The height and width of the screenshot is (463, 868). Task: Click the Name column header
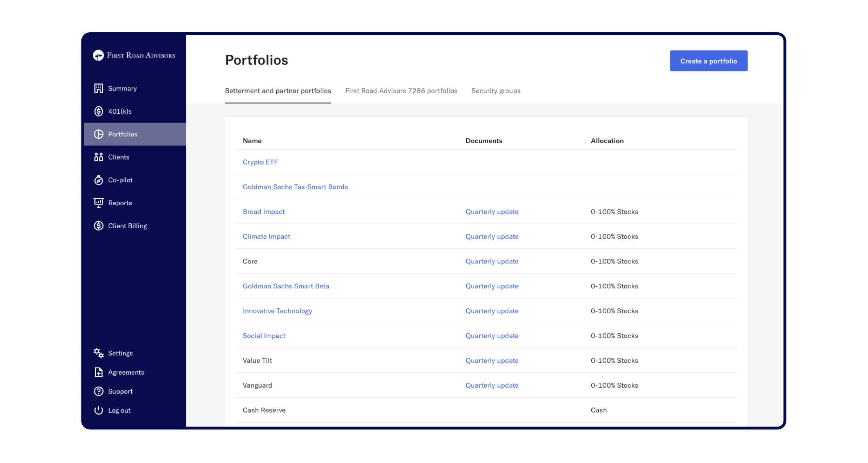click(x=252, y=141)
